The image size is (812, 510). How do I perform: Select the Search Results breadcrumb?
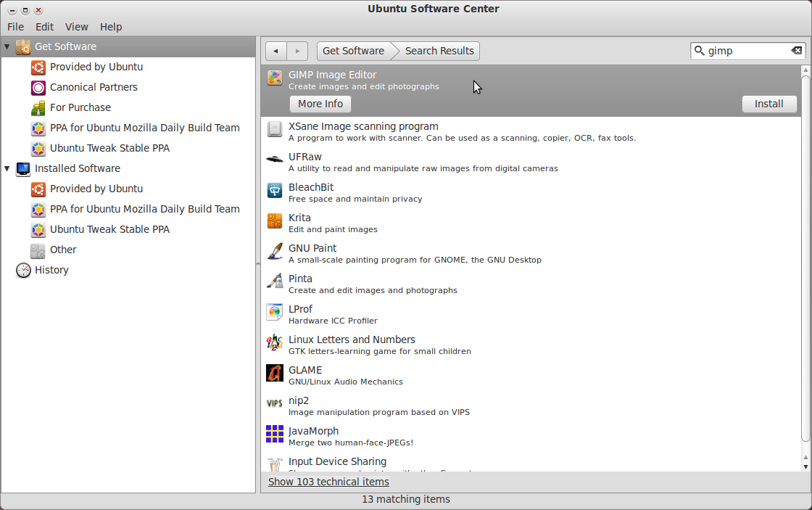[x=439, y=51]
